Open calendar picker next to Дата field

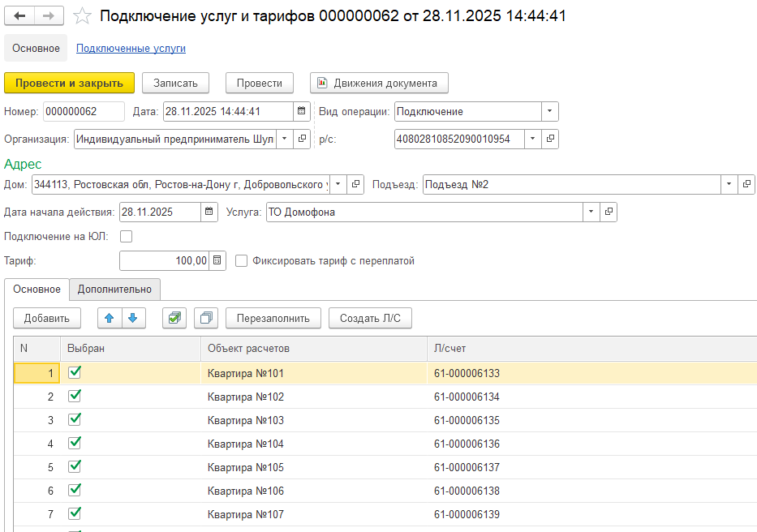tap(301, 111)
